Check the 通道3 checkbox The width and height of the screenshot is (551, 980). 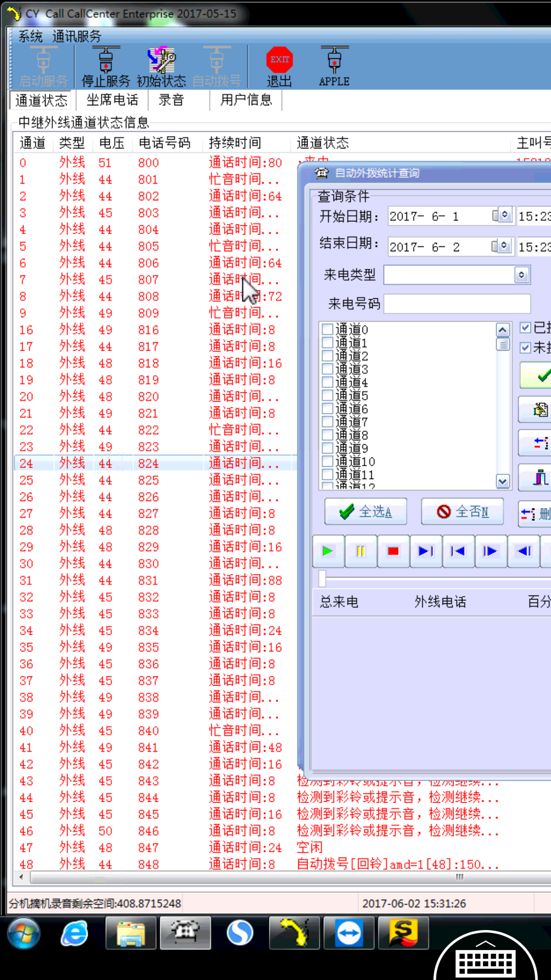(x=328, y=369)
